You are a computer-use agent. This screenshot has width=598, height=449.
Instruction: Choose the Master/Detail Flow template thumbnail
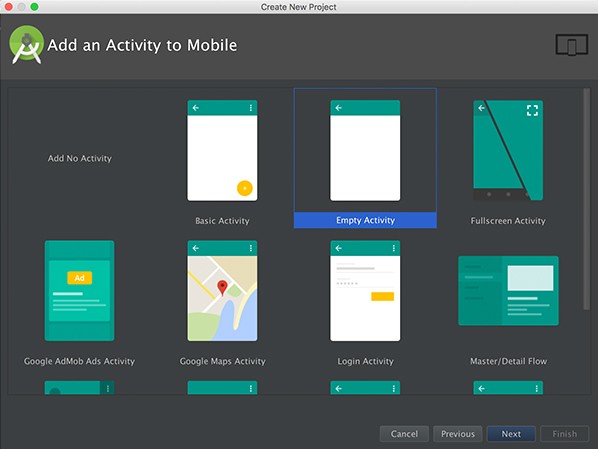click(508, 291)
